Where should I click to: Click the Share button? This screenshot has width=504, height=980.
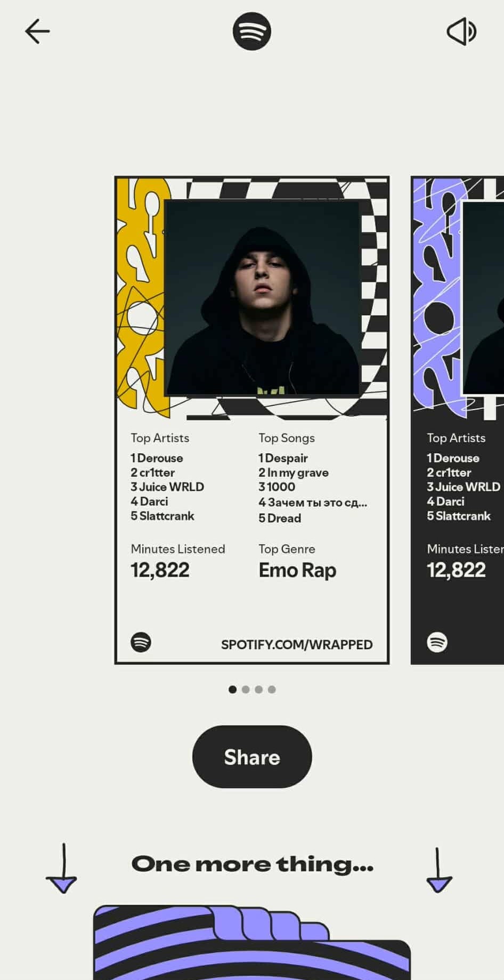point(252,757)
